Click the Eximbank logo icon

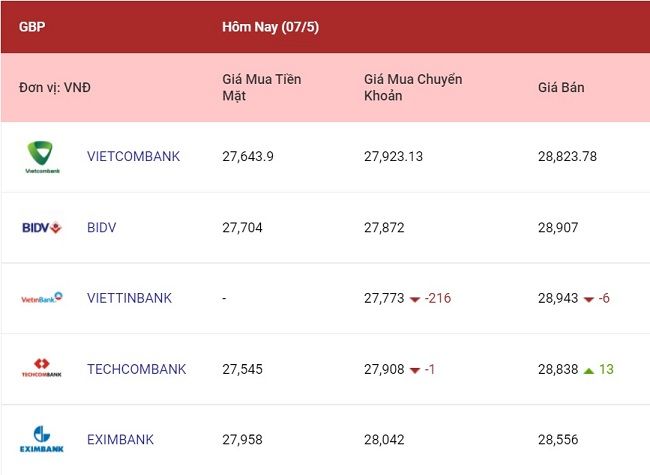42,439
